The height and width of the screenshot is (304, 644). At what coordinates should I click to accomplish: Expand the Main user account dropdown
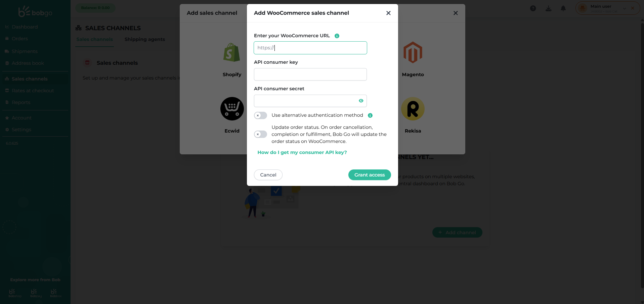[x=624, y=8]
